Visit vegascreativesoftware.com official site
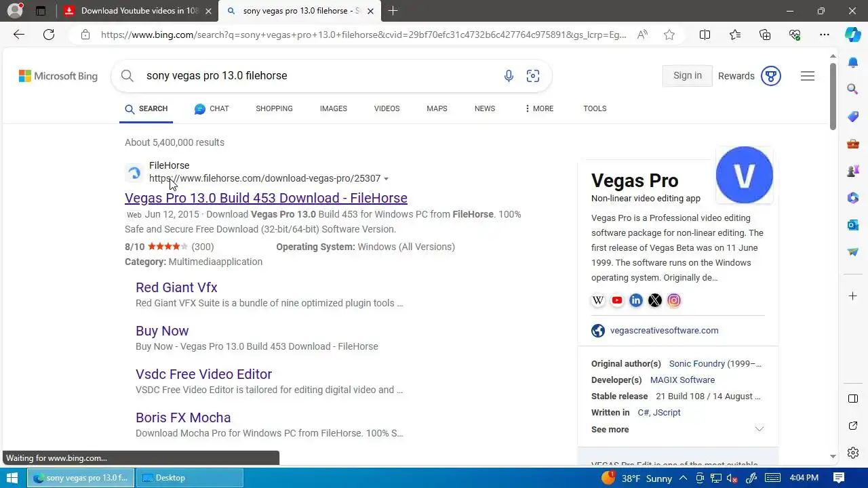 [x=664, y=331]
